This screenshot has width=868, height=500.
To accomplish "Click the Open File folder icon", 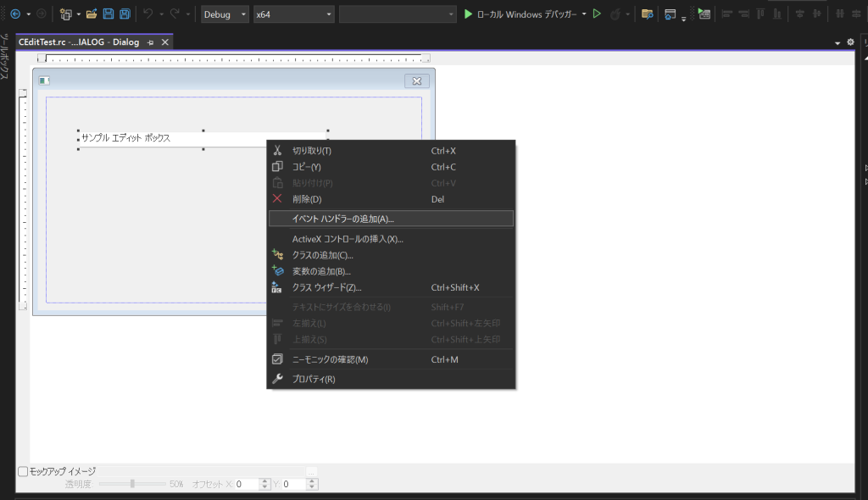I will point(91,14).
